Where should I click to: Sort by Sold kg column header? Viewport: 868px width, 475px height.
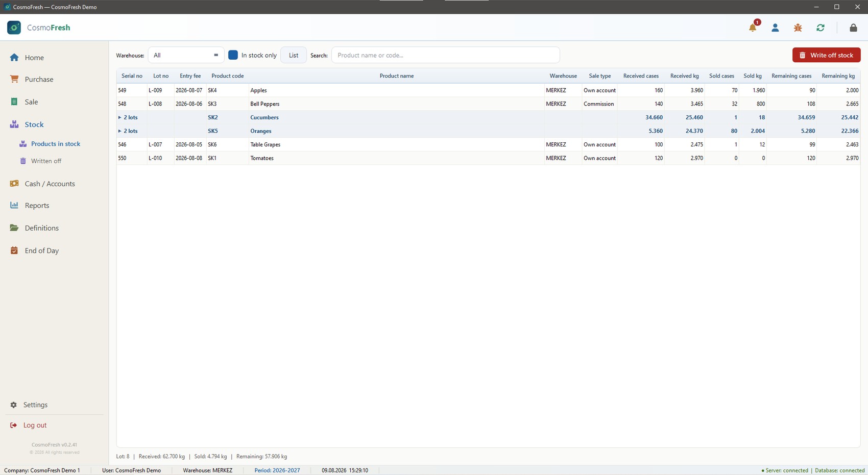pos(752,76)
